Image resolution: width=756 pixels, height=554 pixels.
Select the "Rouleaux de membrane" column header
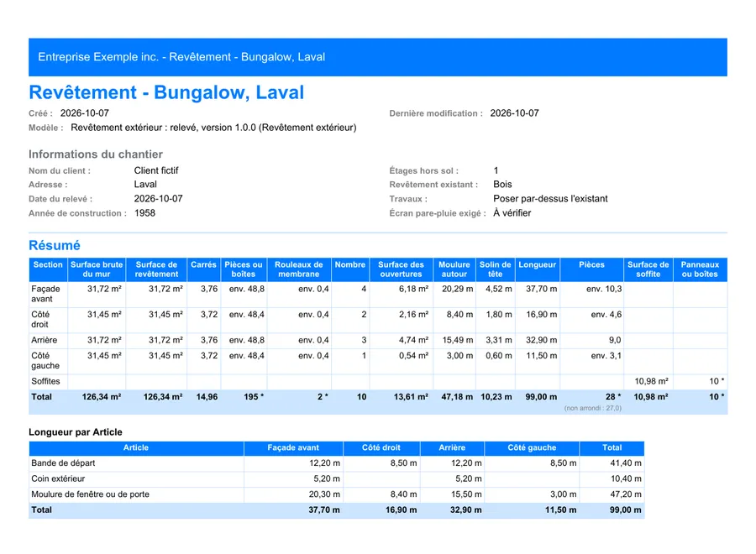click(x=299, y=269)
